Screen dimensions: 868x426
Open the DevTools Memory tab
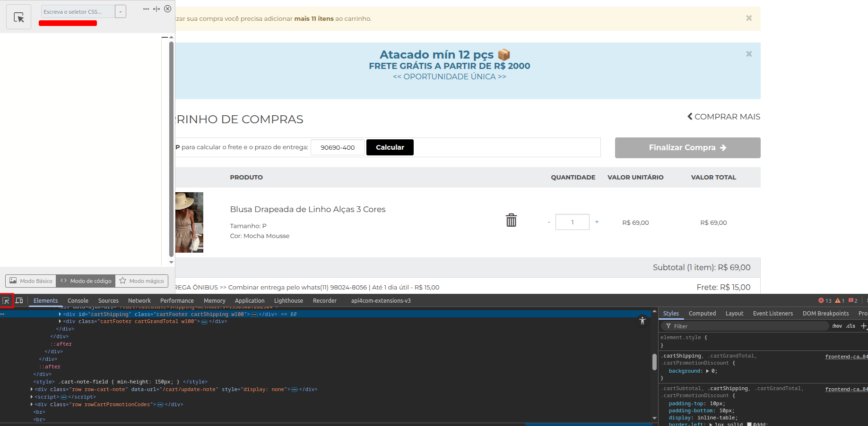(x=215, y=301)
